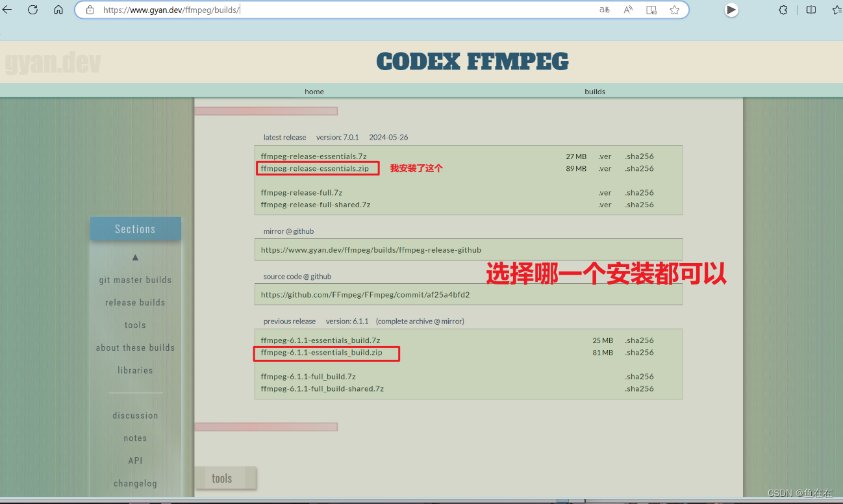This screenshot has height=504, width=843.
Task: Open .sha256 link for ffmpeg-release-full.7z
Action: coord(639,192)
